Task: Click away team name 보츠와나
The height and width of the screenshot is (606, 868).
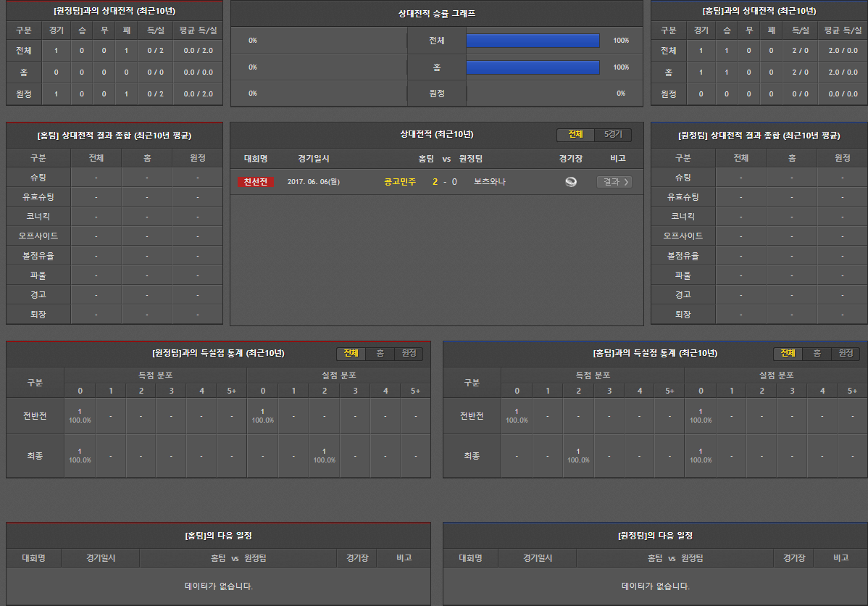Action: 490,182
